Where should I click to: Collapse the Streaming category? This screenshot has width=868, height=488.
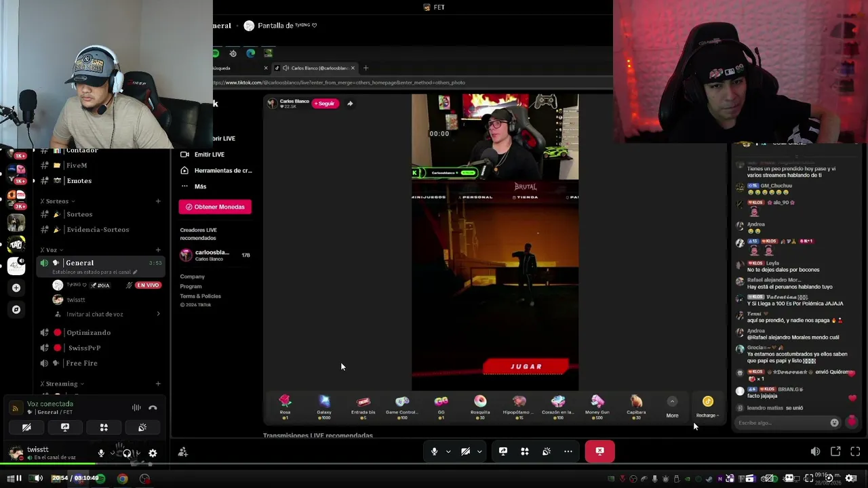tap(62, 384)
